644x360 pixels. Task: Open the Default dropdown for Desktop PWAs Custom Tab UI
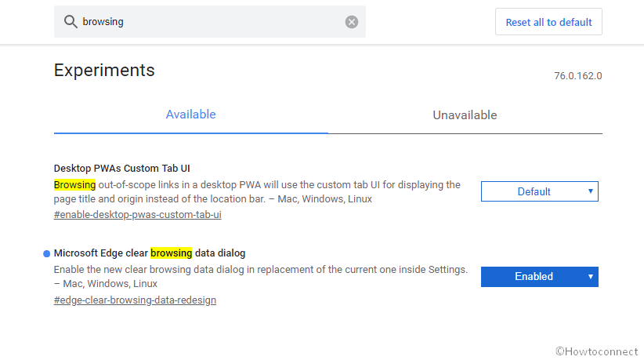click(540, 191)
